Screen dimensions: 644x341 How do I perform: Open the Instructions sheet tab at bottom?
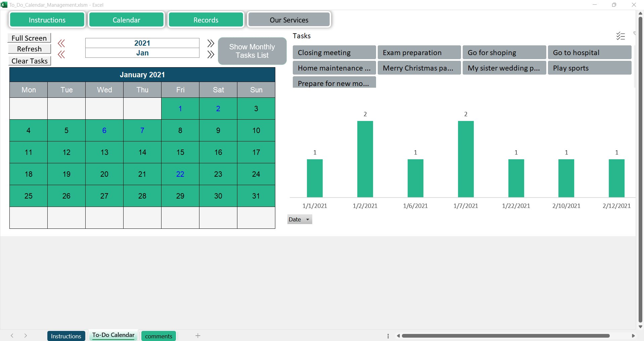point(66,336)
